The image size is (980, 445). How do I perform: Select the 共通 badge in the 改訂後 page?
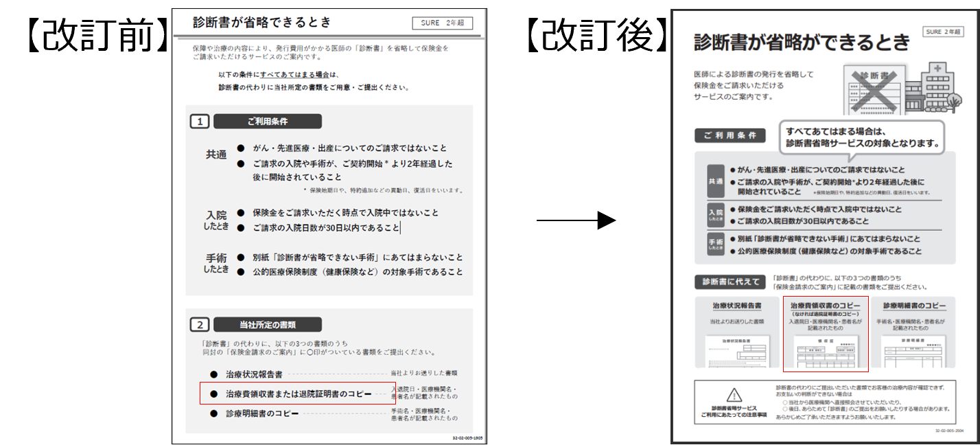[716, 181]
